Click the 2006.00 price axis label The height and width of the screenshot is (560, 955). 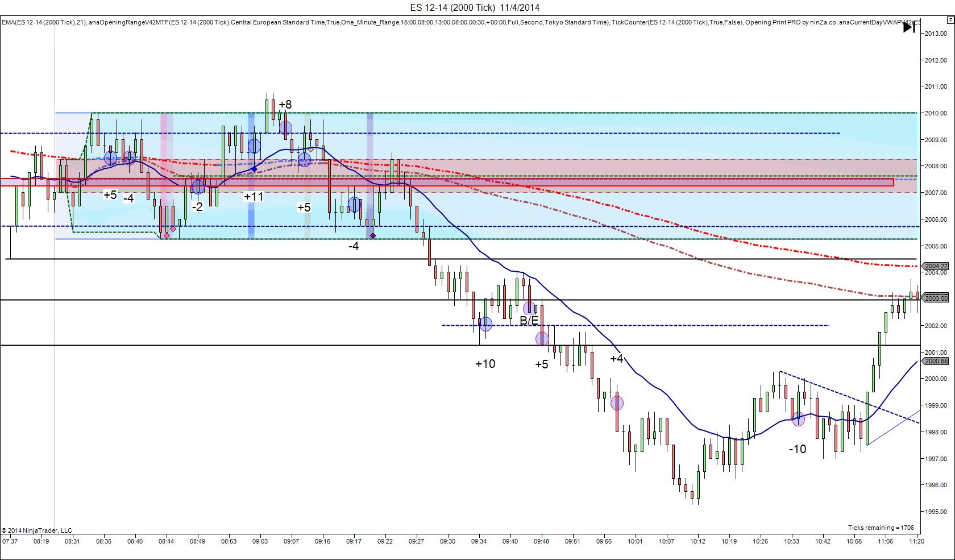pos(936,219)
